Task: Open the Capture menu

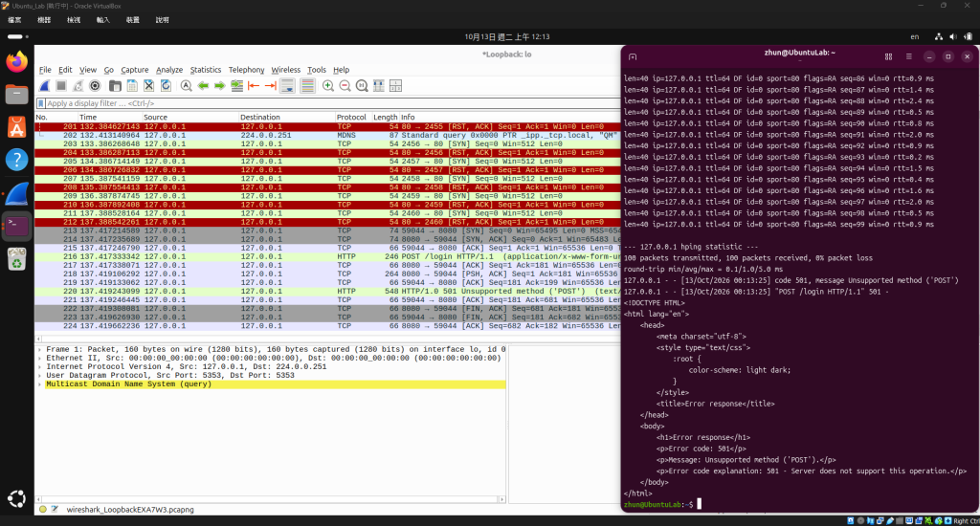Action: pyautogui.click(x=134, y=70)
